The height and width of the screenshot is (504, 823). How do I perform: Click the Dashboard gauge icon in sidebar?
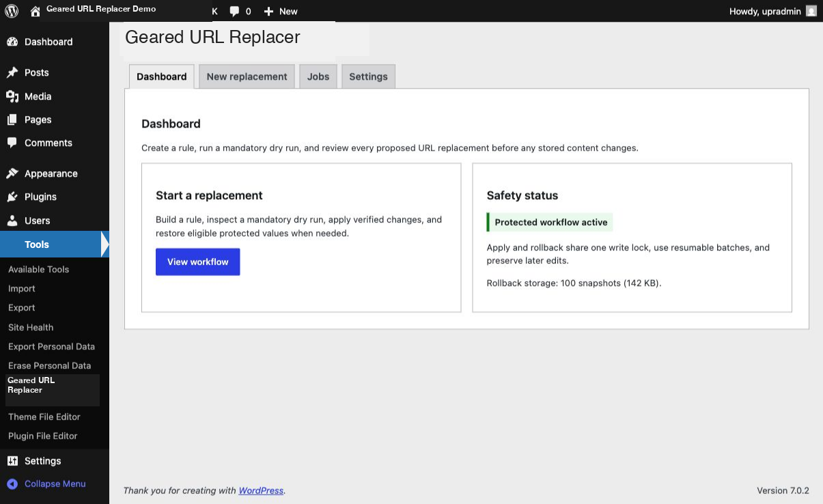click(12, 42)
